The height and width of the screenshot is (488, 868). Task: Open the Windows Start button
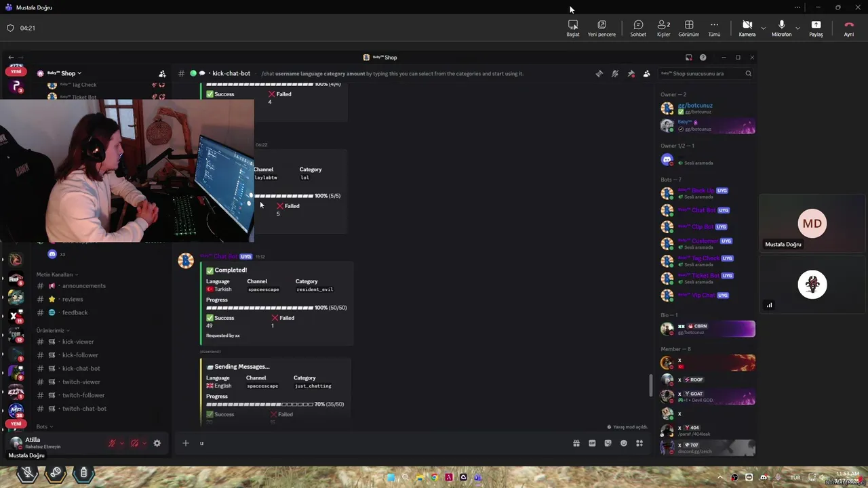click(391, 477)
